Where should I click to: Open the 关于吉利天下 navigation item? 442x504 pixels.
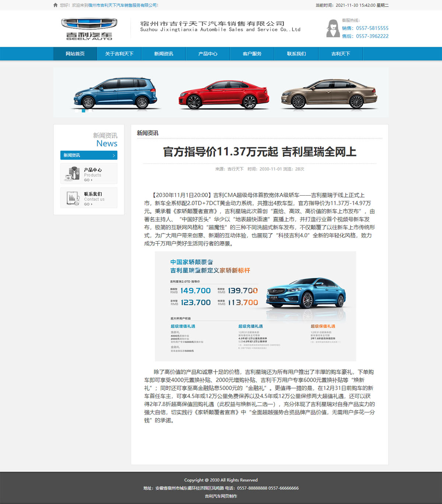pos(119,54)
